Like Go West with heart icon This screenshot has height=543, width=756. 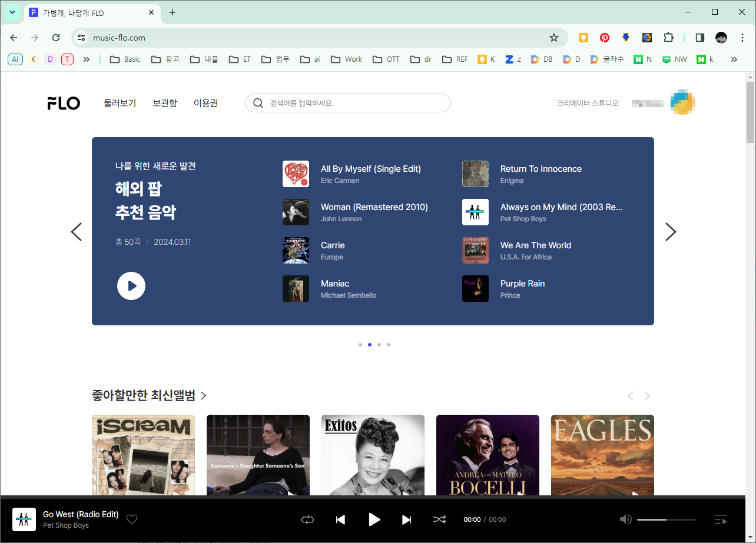click(x=132, y=519)
